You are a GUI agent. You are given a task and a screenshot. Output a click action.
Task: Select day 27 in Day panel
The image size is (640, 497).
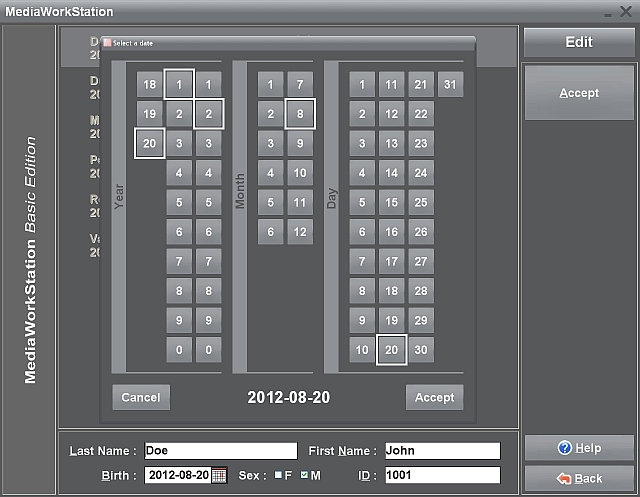[421, 261]
